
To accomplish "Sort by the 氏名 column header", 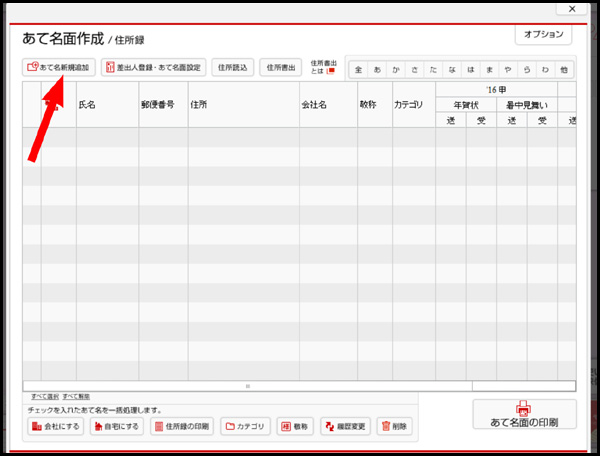I will click(x=108, y=104).
